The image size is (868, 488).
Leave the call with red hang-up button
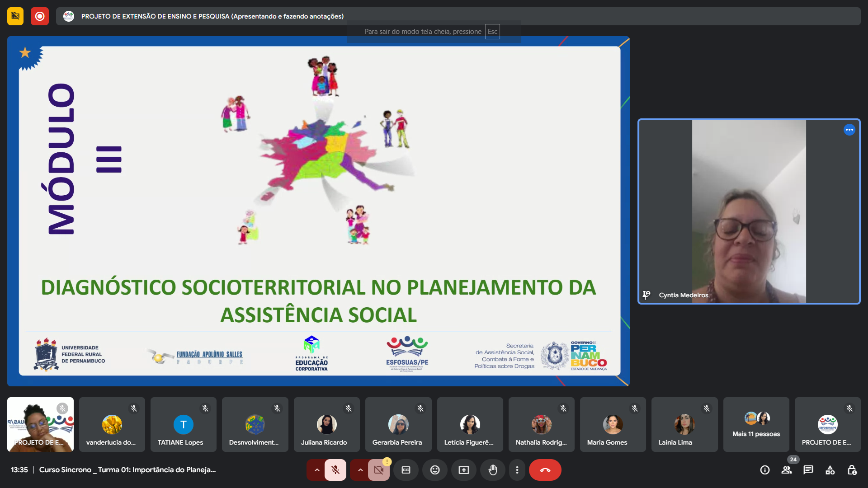(545, 470)
